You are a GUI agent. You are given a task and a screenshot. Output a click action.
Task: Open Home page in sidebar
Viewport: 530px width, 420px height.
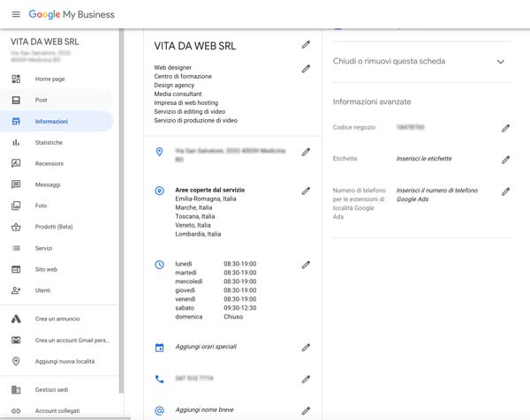coord(50,79)
